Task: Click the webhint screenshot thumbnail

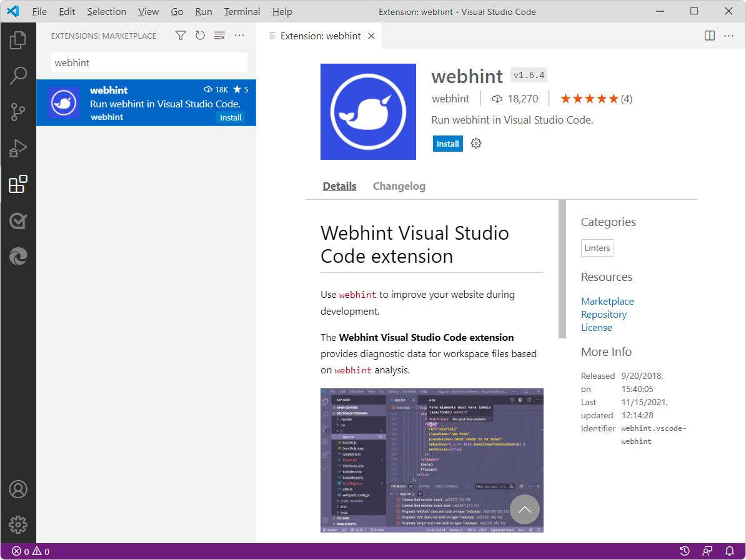Action: 432,461
